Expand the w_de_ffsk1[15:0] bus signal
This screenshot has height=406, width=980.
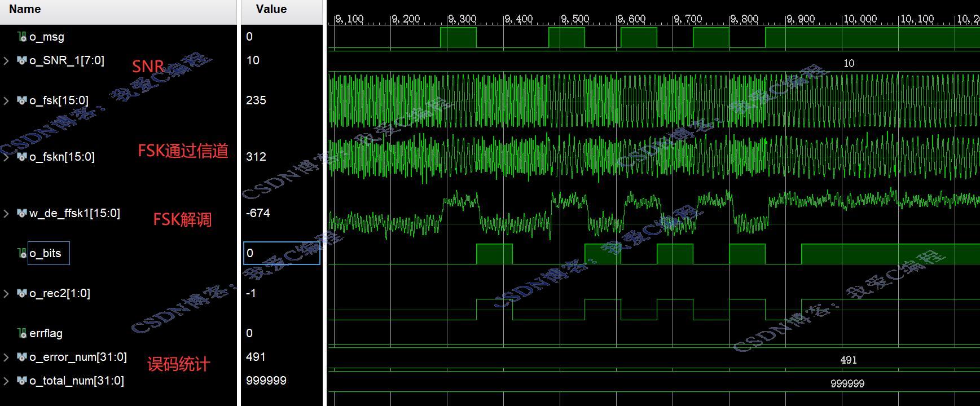pyautogui.click(x=6, y=213)
